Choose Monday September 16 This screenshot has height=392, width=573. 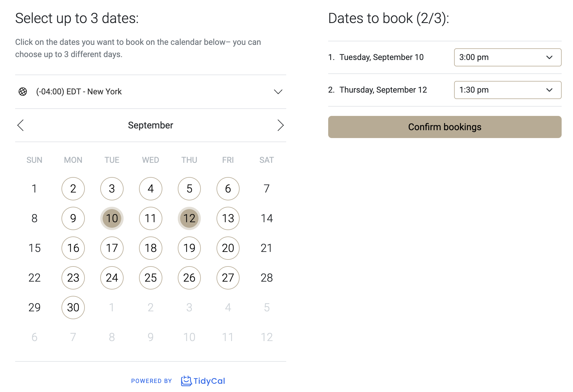[73, 248]
